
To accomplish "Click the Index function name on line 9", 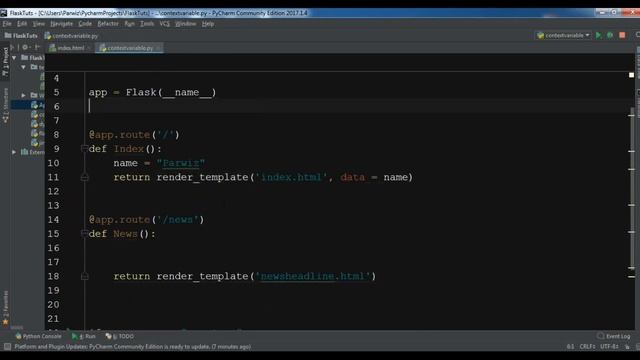I will [129, 149].
